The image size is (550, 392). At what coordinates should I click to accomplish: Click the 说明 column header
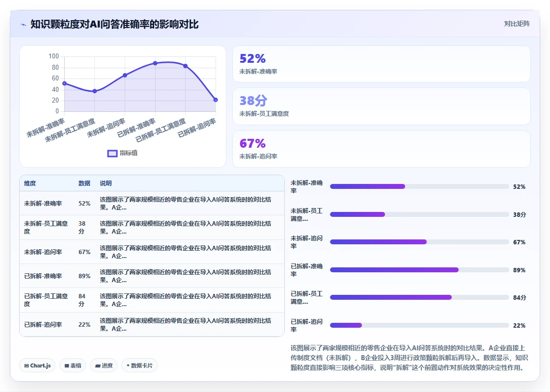106,183
